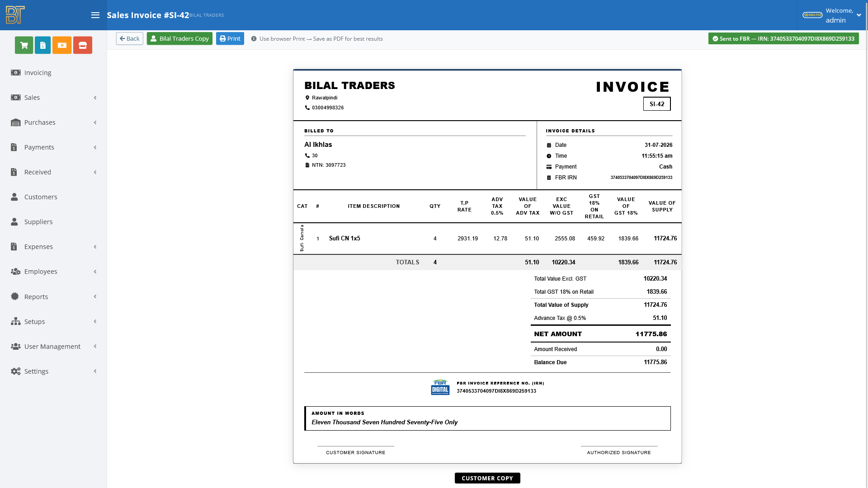Expand the User Management menu chevron
The image size is (868, 488).
[95, 346]
